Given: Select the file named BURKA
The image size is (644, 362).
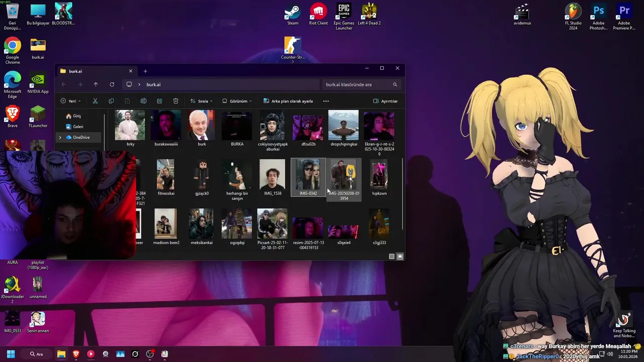Looking at the screenshot, I should [x=237, y=129].
